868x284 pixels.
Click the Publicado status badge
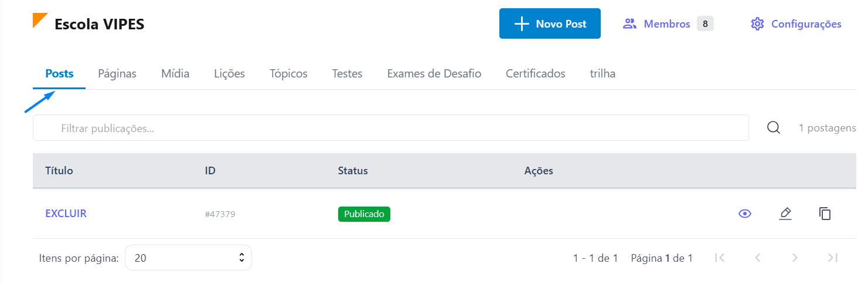tap(364, 214)
